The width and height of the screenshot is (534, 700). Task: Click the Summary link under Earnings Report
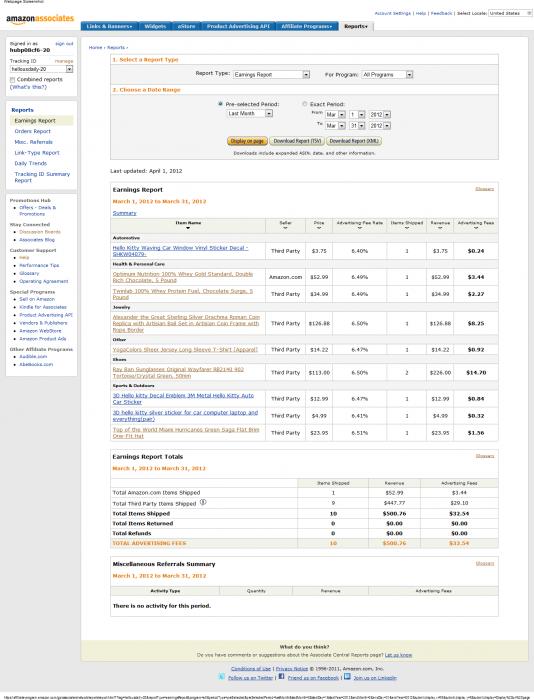coord(125,213)
